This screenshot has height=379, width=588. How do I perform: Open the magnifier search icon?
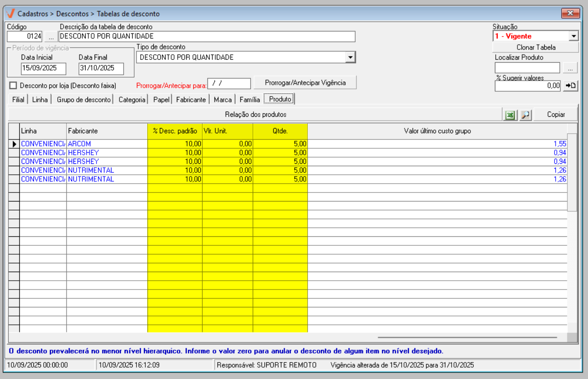(525, 115)
